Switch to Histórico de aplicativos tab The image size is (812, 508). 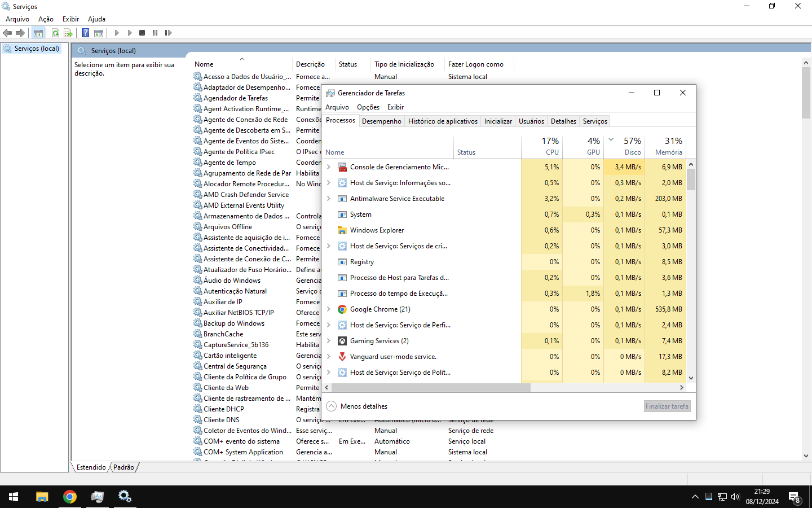443,121
